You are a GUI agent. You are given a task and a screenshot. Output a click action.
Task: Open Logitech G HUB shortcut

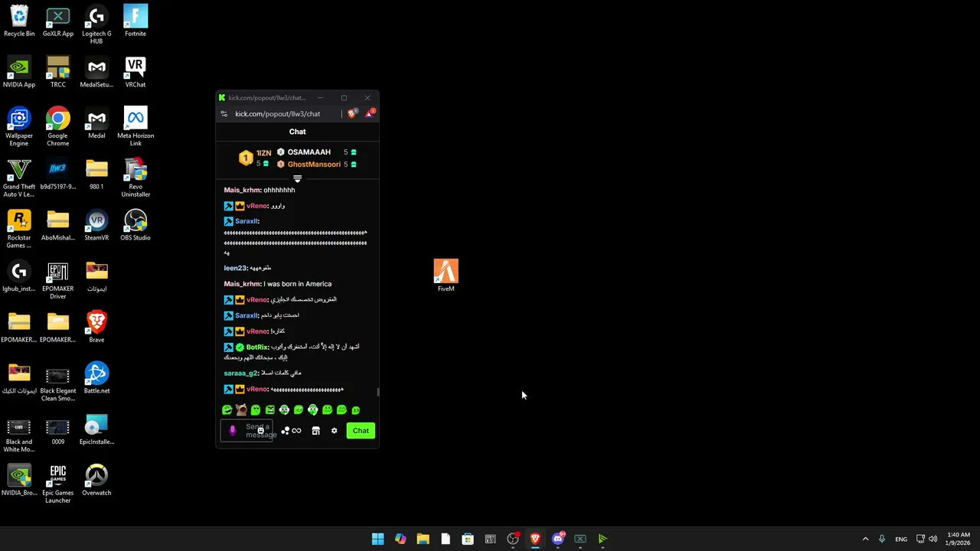pyautogui.click(x=96, y=24)
